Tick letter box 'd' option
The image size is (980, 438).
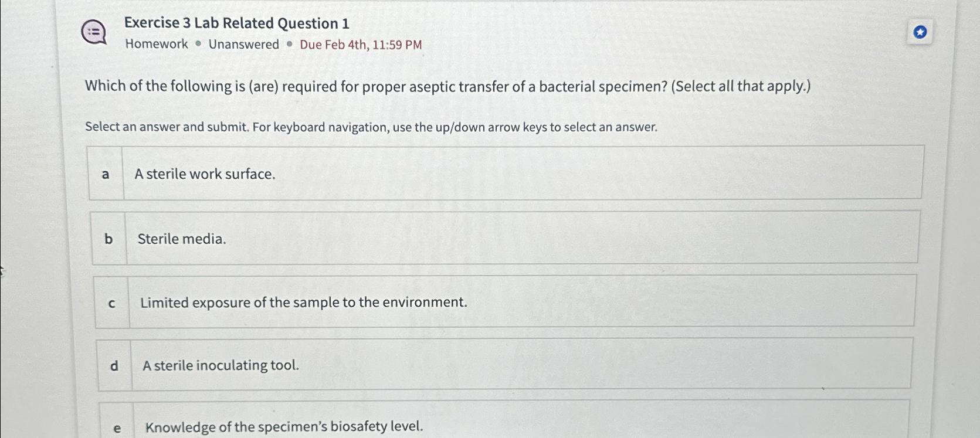114,365
